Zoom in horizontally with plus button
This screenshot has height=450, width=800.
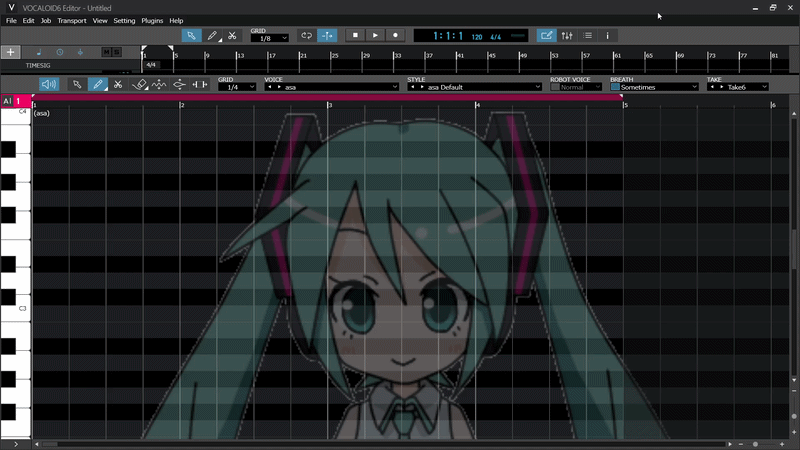click(782, 444)
